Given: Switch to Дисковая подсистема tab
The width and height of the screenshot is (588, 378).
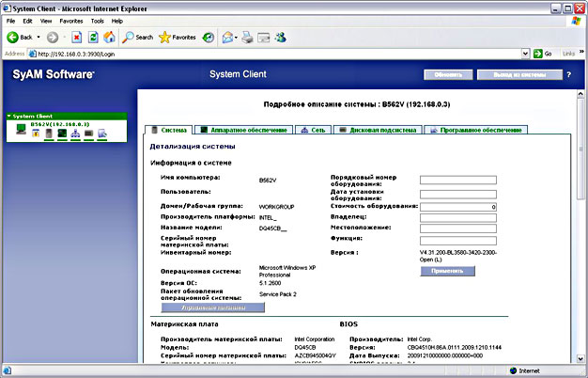Looking at the screenshot, I should (x=379, y=130).
